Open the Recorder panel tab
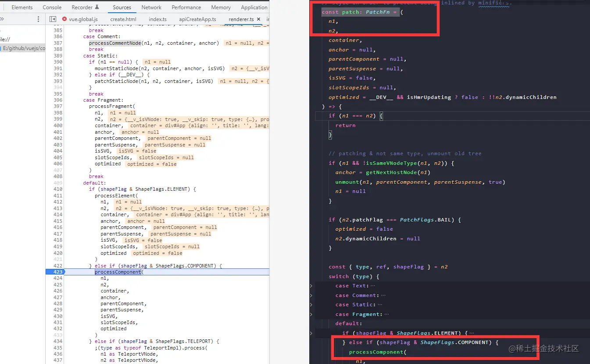 pos(85,7)
